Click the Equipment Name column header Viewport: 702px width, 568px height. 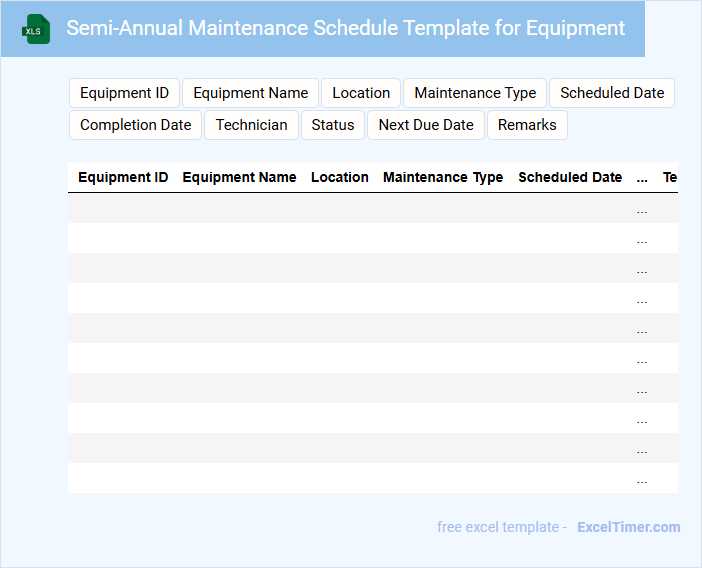[x=239, y=177]
